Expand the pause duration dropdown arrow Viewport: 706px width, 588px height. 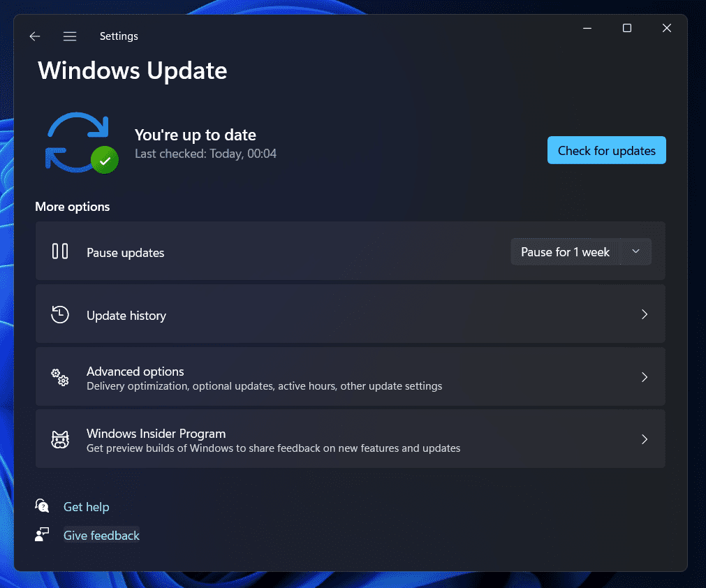(635, 251)
